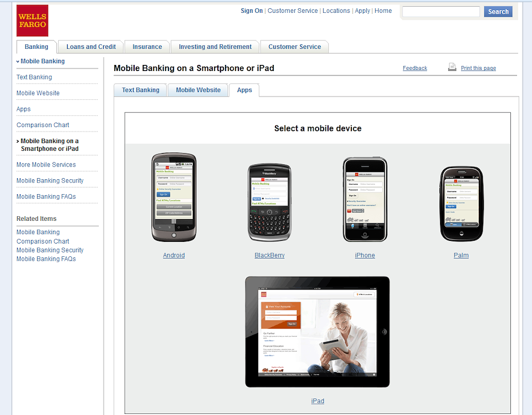This screenshot has width=532, height=415.
Task: Select the iPad tablet image
Action: pyautogui.click(x=317, y=332)
